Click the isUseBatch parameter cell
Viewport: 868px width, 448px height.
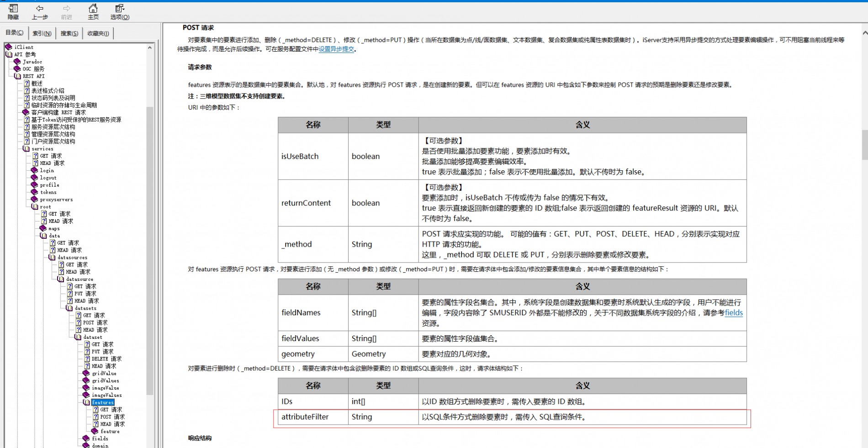coord(313,156)
